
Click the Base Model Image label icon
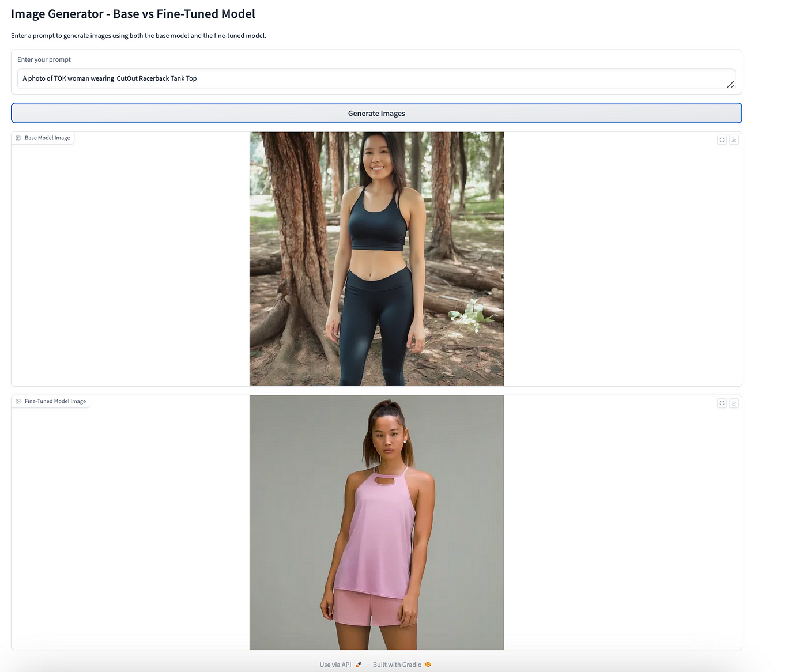(x=18, y=138)
